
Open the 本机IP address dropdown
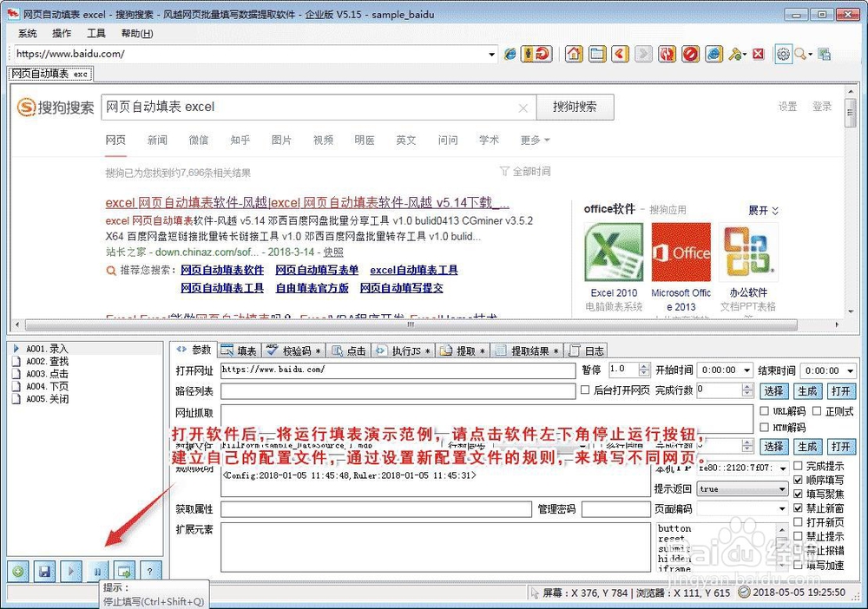pyautogui.click(x=782, y=468)
